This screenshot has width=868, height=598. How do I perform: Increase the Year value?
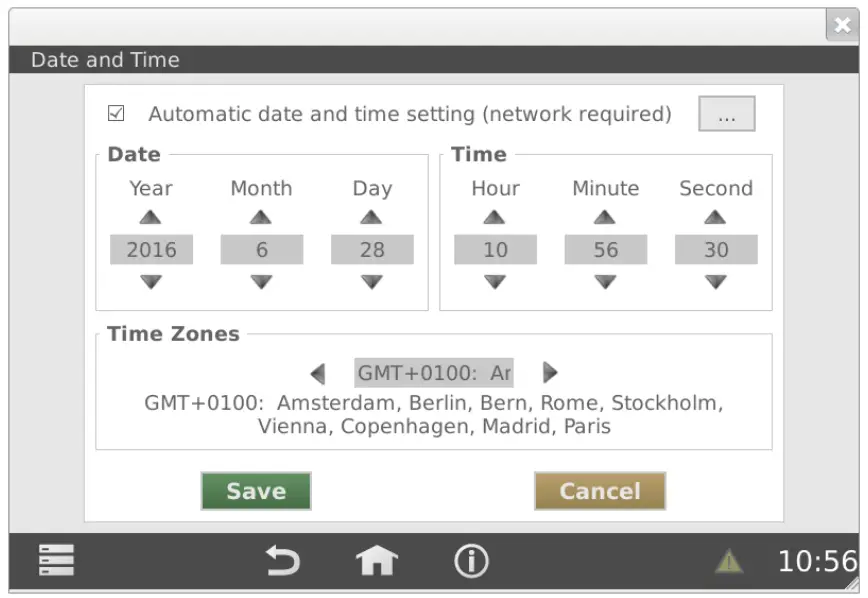coord(151,216)
